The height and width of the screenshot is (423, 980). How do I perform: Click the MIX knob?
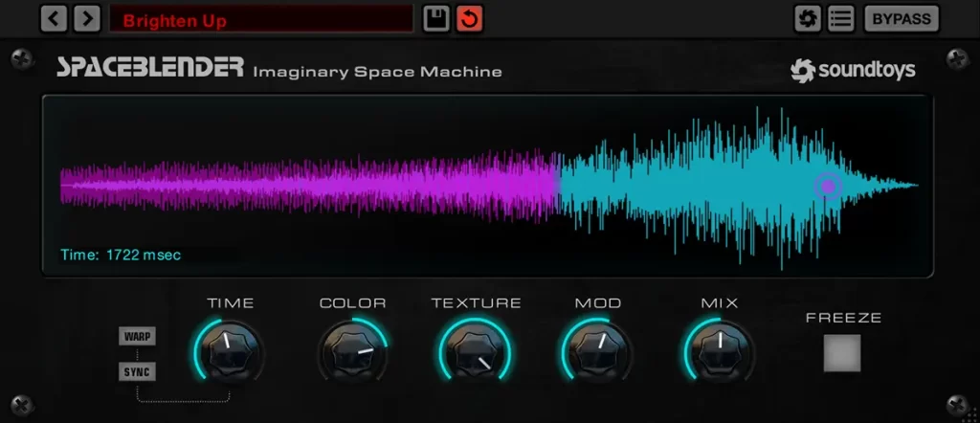(x=720, y=348)
